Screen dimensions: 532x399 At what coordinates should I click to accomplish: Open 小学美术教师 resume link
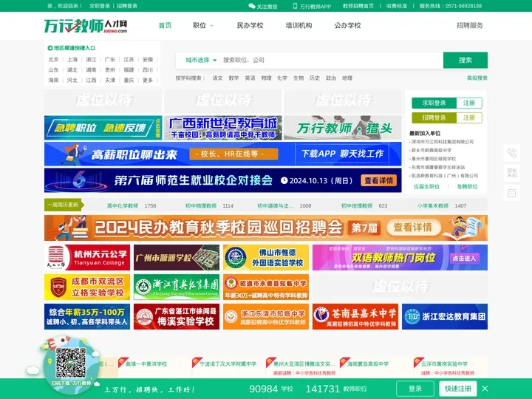pyautogui.click(x=433, y=205)
